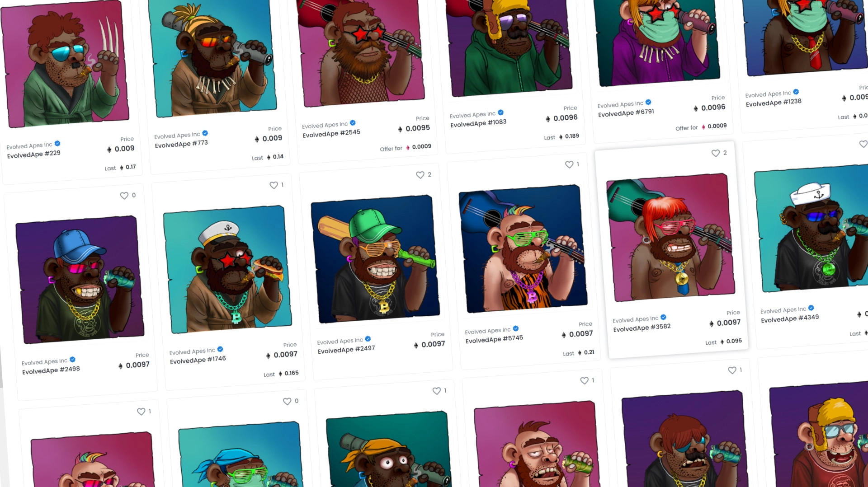Select the red-haired ape #3582 image
Viewport: 868px width, 487px height.
click(670, 237)
